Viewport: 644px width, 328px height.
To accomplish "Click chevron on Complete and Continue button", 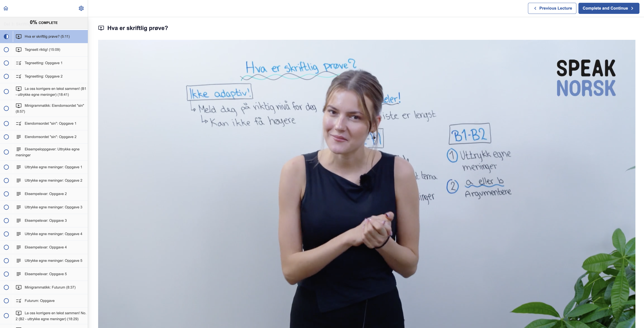I will tap(632, 8).
